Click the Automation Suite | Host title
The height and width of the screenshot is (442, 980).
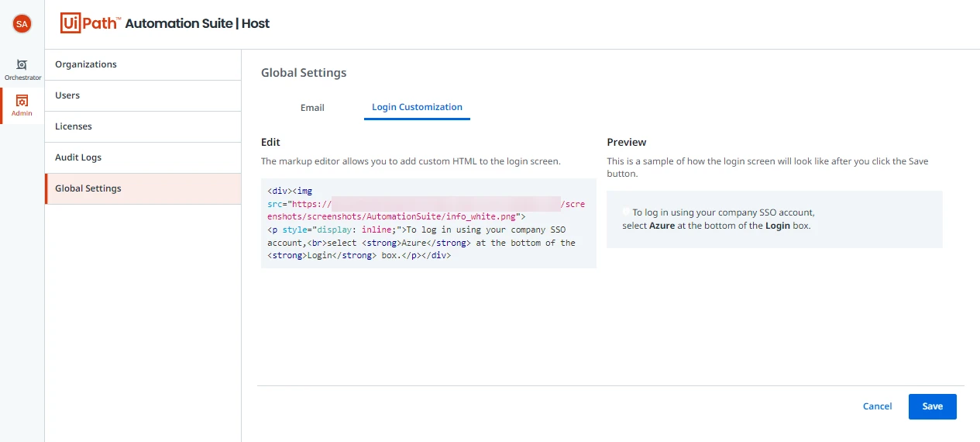(198, 23)
